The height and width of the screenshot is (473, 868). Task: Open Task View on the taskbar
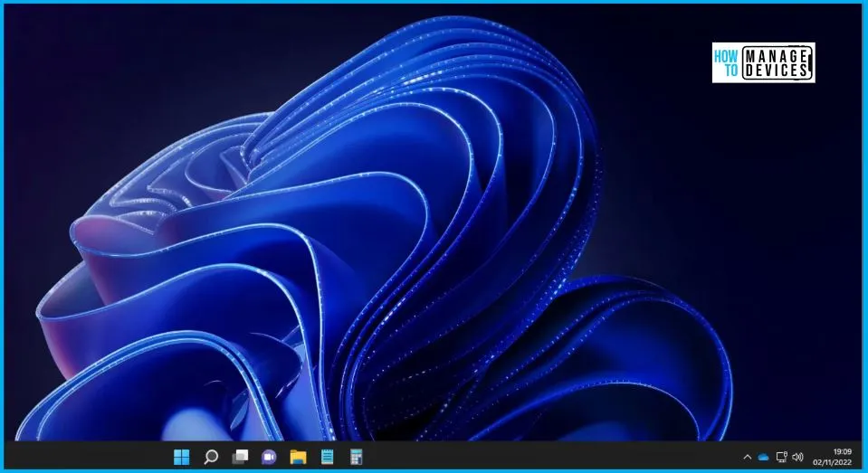pyautogui.click(x=240, y=457)
